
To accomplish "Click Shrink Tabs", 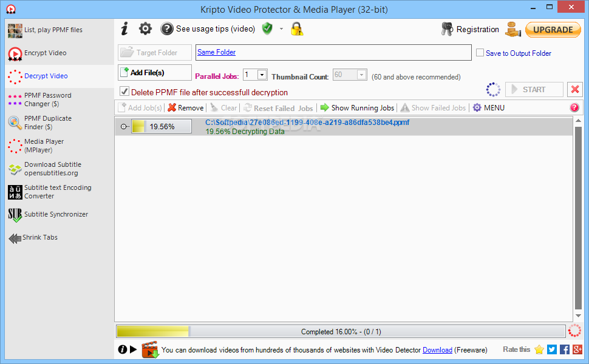I will [x=40, y=238].
